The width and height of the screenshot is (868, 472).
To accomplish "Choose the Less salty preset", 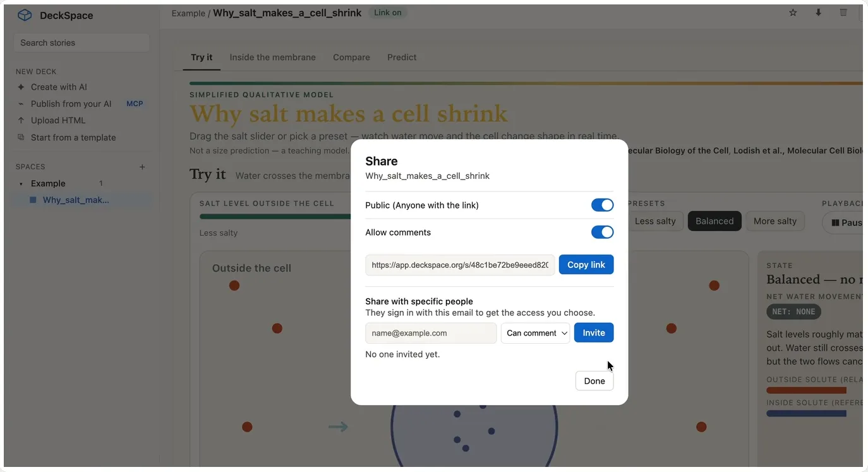I will [655, 221].
